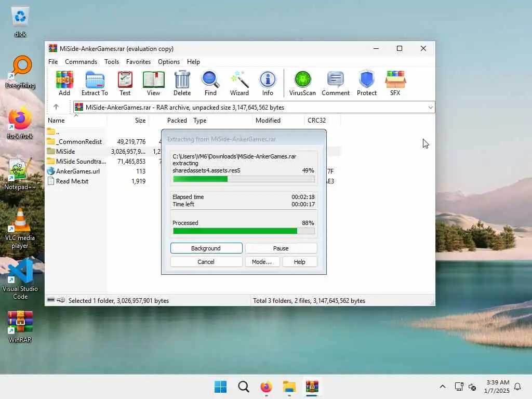Open the Visual Studio Code shortcut
The height and width of the screenshot is (399, 532).
coord(20,280)
